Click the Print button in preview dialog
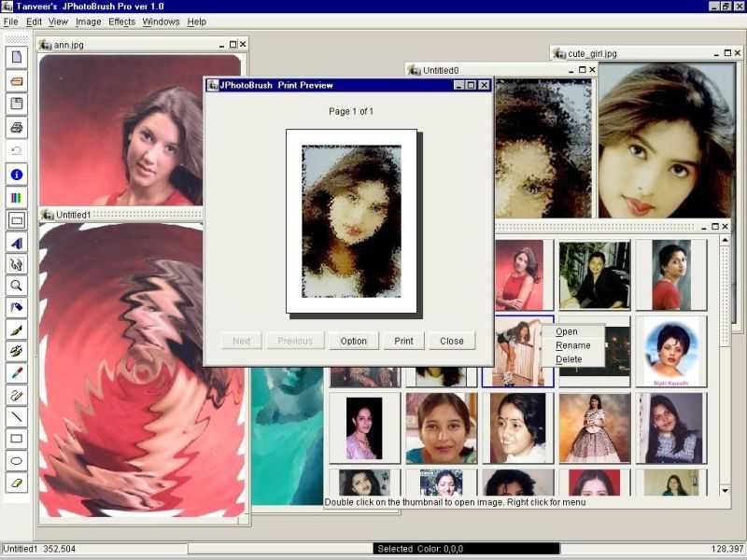The image size is (747, 560). 404,341
